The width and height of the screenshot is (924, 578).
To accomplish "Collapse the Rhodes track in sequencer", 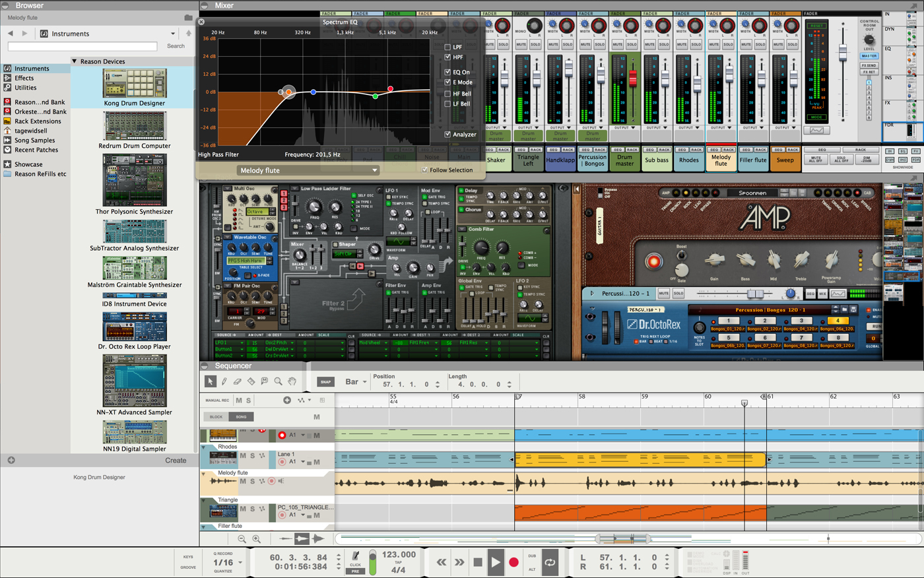I will pyautogui.click(x=204, y=447).
